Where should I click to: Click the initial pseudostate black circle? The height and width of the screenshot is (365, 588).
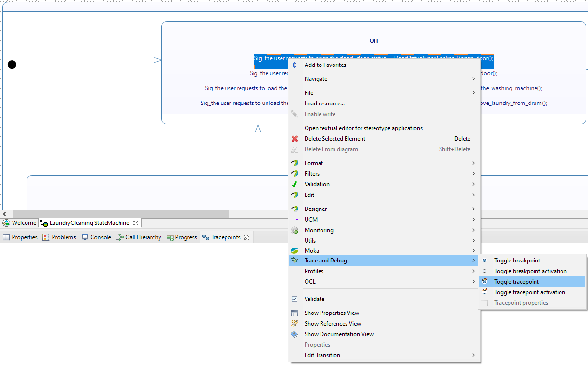click(12, 65)
